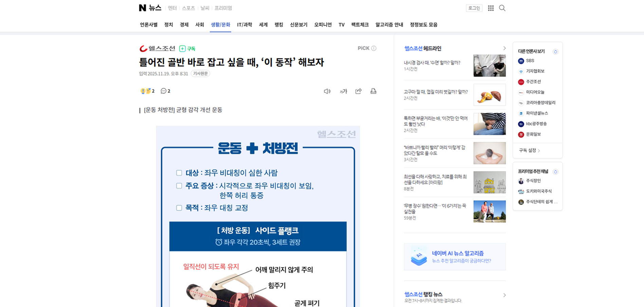Refresh the 다른 언론사 보기 list

[555, 52]
